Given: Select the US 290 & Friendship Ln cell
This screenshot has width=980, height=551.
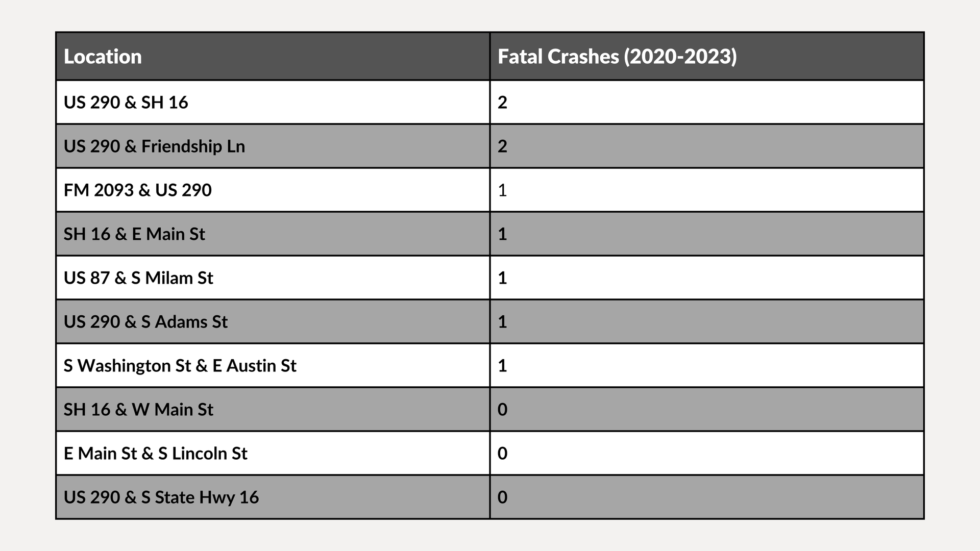Looking at the screenshot, I should click(273, 146).
